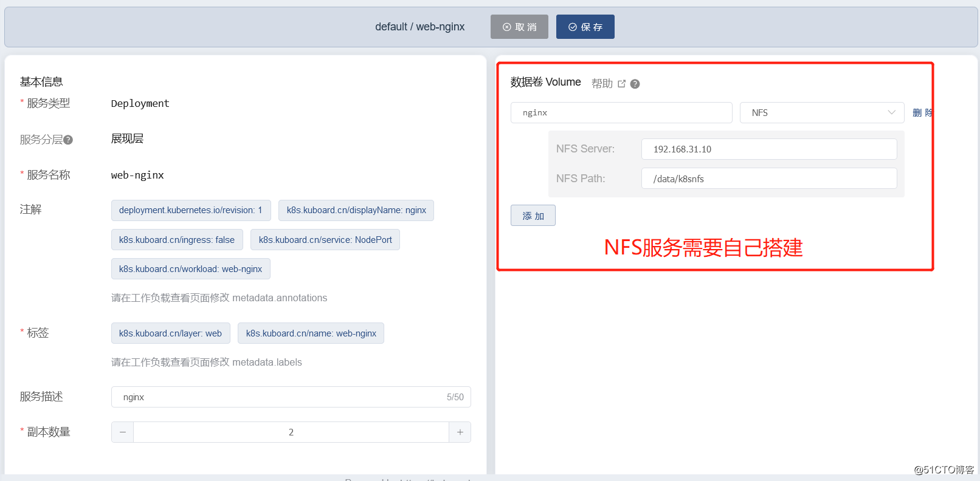Click the NFS Server address field
The image size is (980, 481).
[769, 149]
